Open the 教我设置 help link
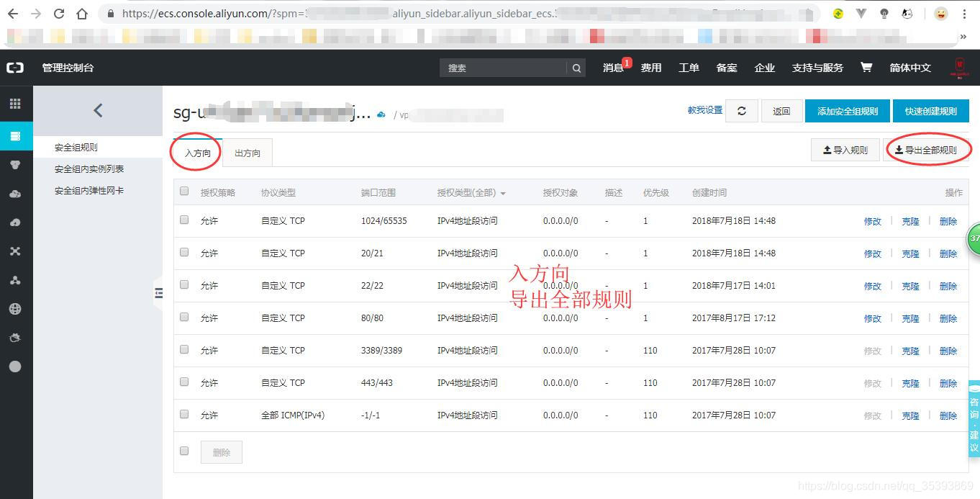The image size is (980, 499). [705, 110]
